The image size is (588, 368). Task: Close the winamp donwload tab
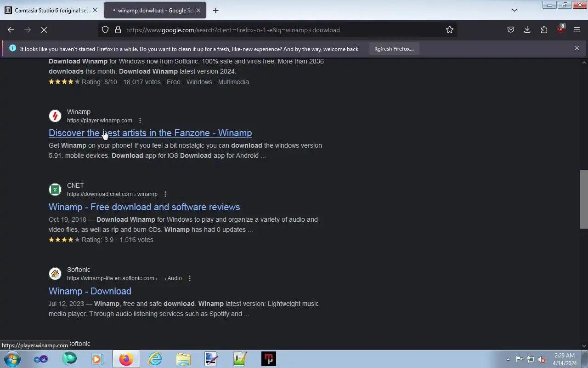pyautogui.click(x=198, y=10)
